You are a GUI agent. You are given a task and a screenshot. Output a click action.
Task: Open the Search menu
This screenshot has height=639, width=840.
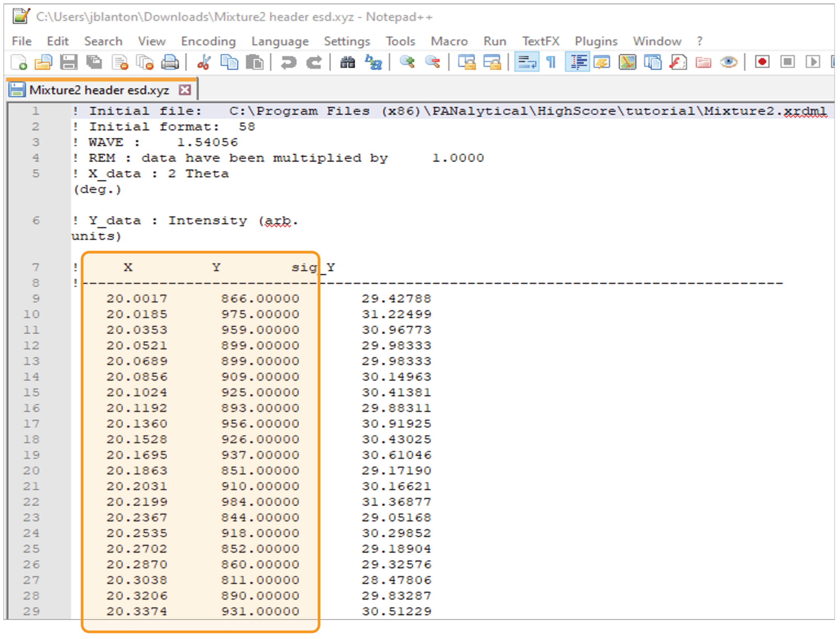103,41
